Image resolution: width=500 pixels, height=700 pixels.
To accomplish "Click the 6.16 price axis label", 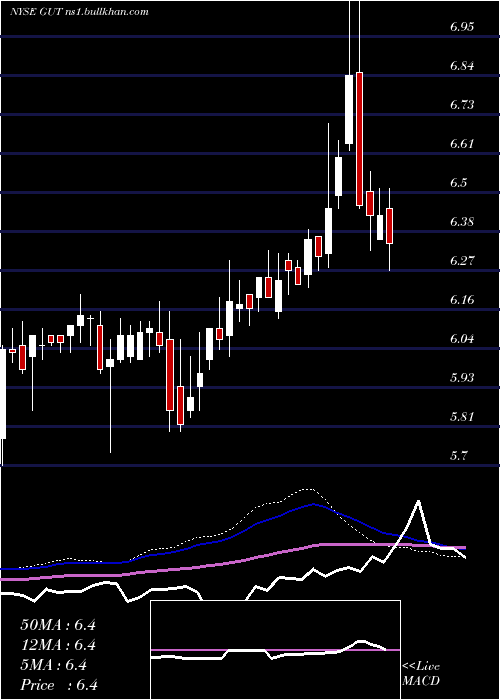I will pyautogui.click(x=462, y=300).
